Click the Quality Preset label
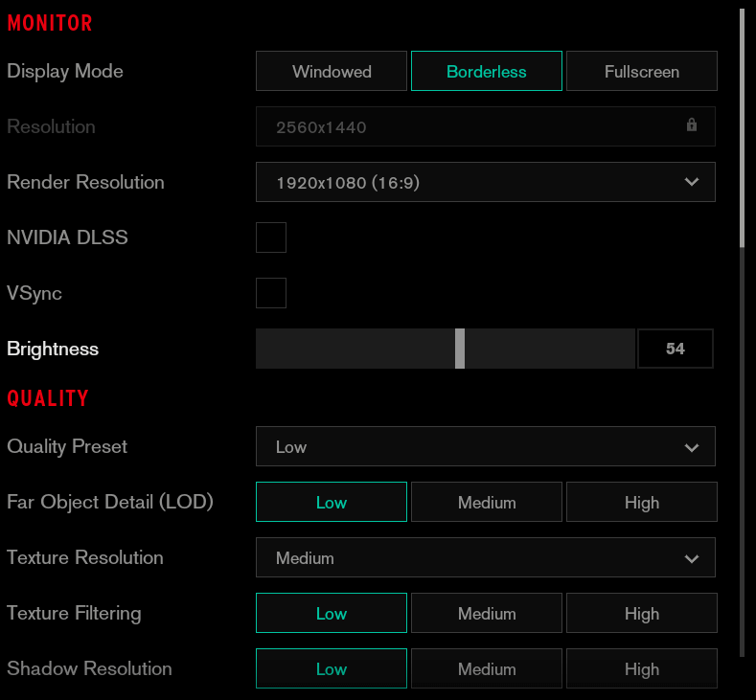 pos(67,446)
